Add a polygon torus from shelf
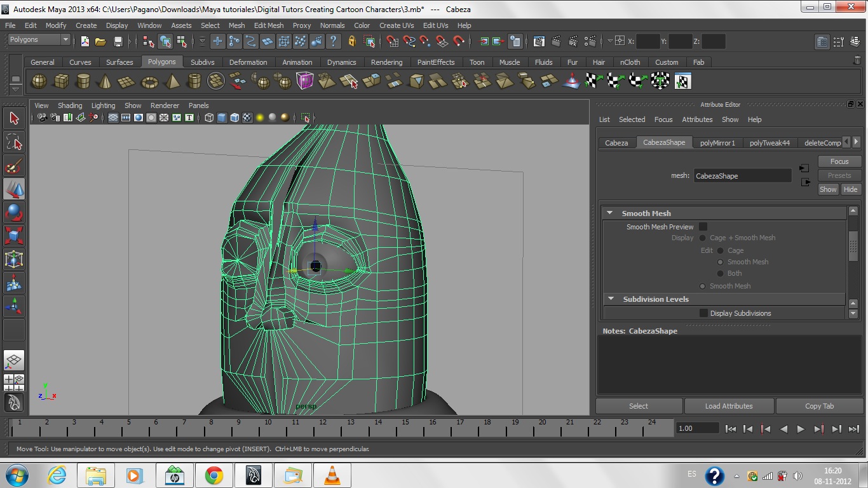868x488 pixels. coord(149,81)
